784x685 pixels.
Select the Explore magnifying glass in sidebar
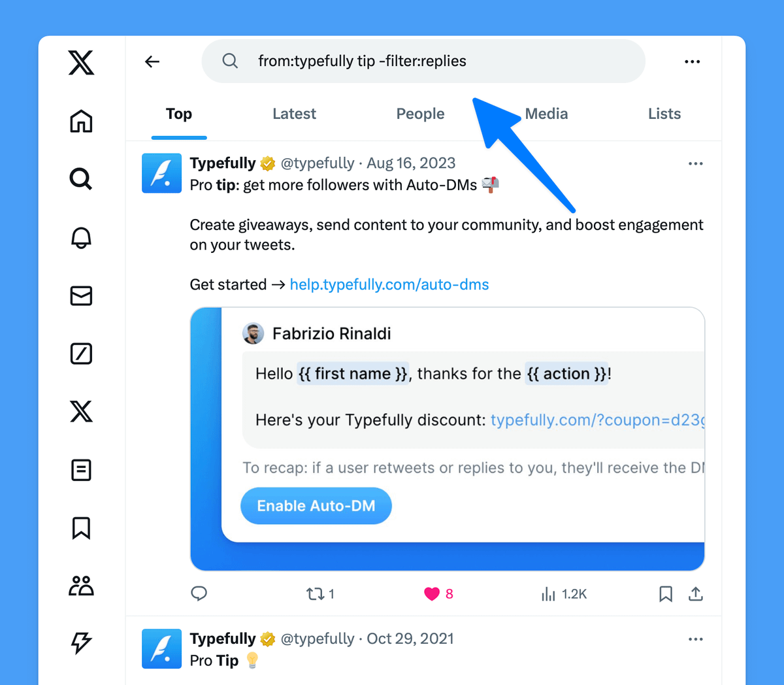[80, 179]
